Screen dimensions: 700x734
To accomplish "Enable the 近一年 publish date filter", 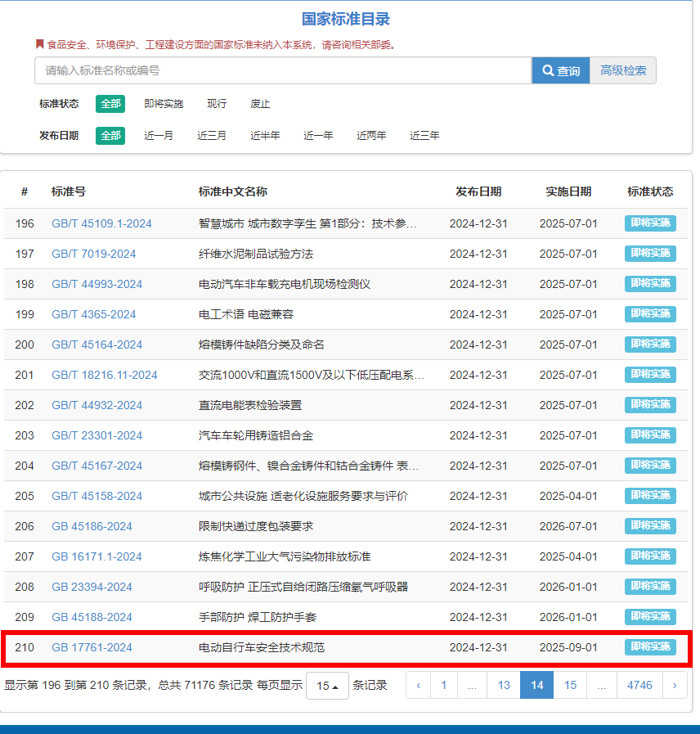I will click(x=317, y=136).
